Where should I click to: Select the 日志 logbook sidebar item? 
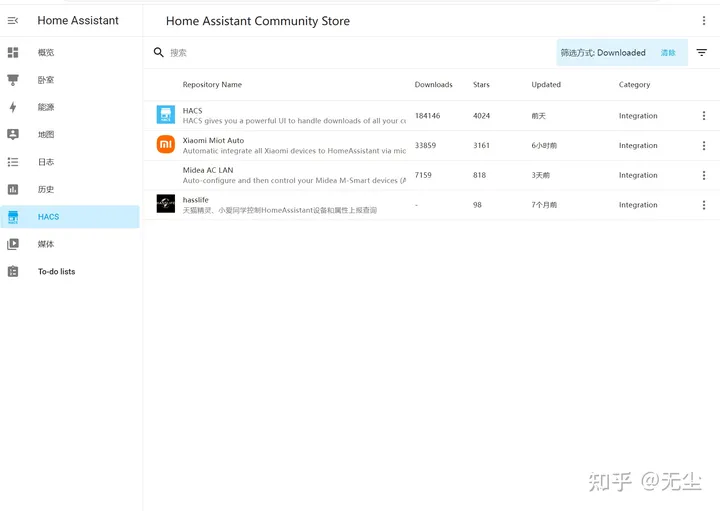point(46,162)
